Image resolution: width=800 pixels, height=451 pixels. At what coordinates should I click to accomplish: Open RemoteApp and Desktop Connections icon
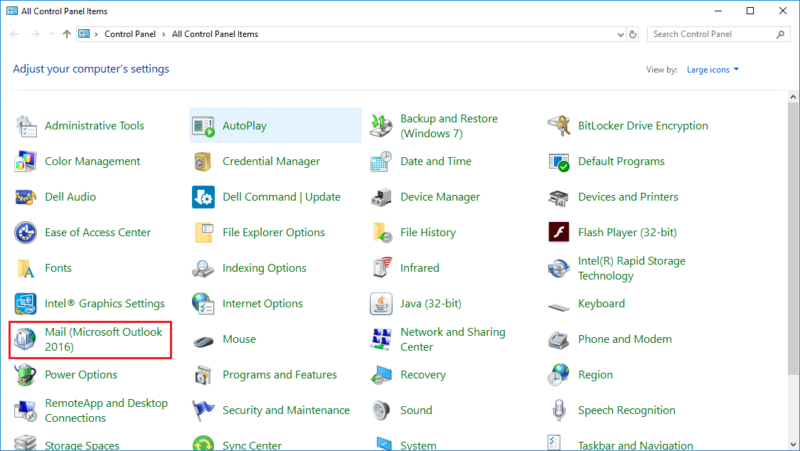tap(26, 411)
